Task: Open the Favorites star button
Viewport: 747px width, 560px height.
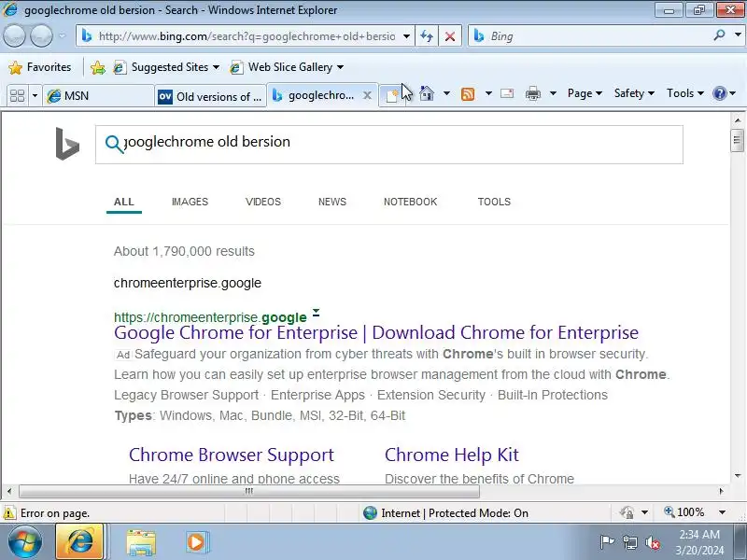Action: click(40, 67)
